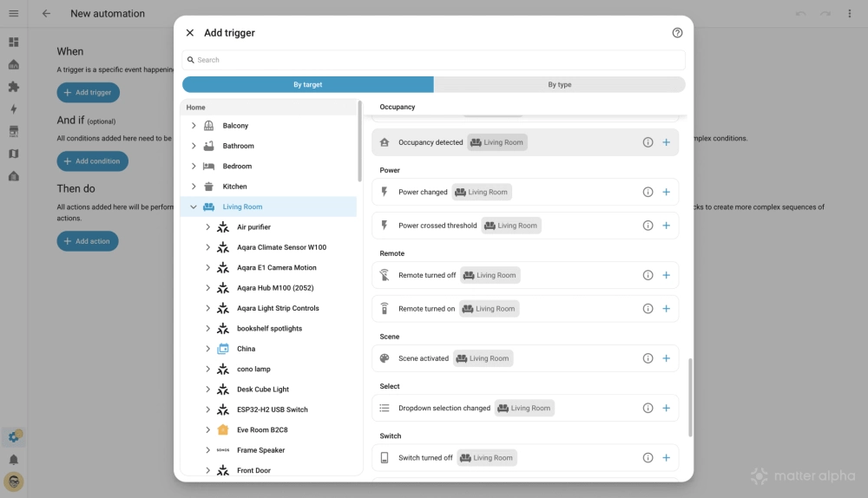868x498 pixels.
Task: Click the China calendar icon
Action: tap(223, 349)
